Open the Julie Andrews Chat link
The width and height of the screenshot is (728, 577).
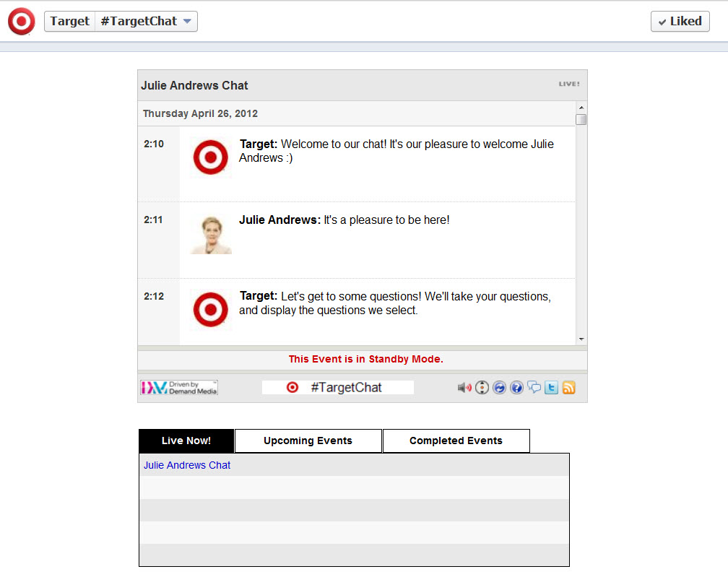click(186, 465)
